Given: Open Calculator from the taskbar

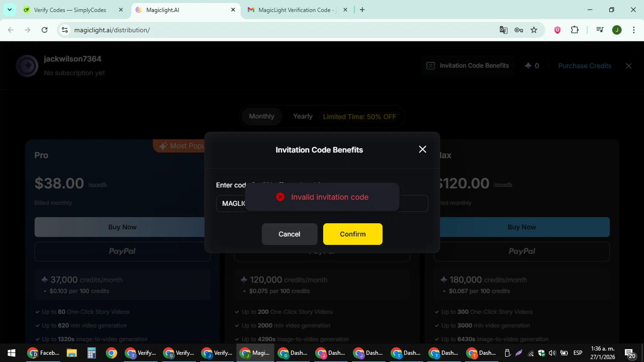Looking at the screenshot, I should [x=91, y=353].
